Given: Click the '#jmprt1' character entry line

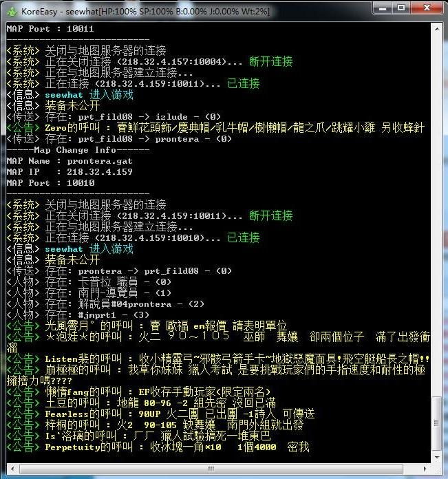Looking at the screenshot, I should point(76,315).
